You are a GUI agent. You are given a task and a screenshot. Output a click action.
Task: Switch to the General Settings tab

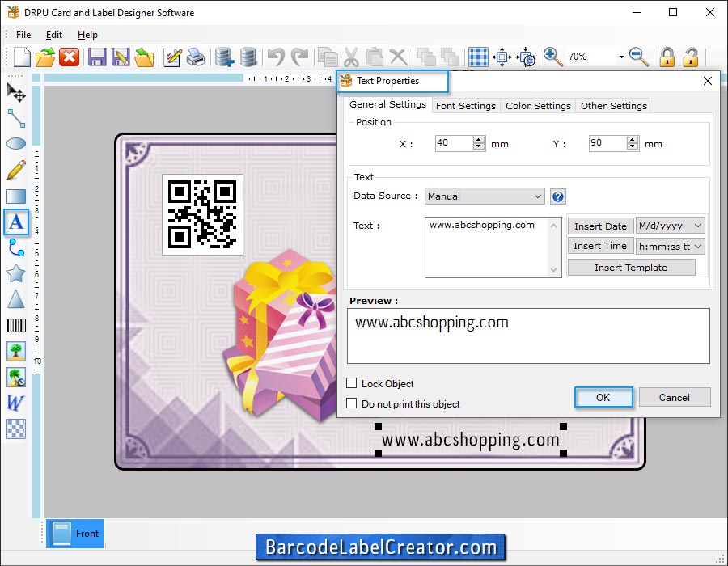387,104
